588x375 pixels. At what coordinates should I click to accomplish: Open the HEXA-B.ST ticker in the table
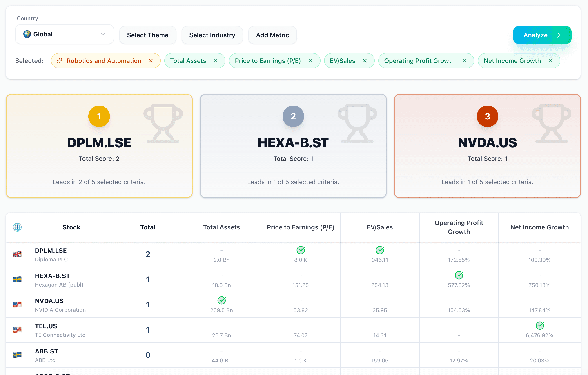coord(53,276)
